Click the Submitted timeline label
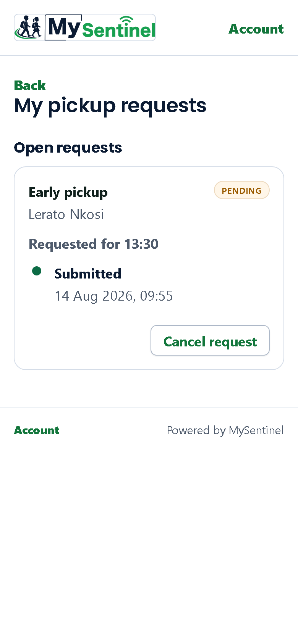This screenshot has height=644, width=298. 88,274
